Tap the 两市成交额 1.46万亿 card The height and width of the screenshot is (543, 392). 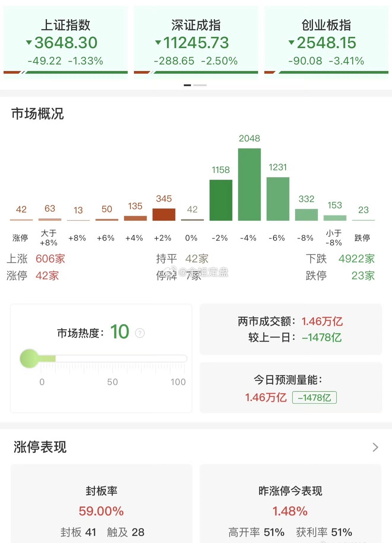coord(291,329)
